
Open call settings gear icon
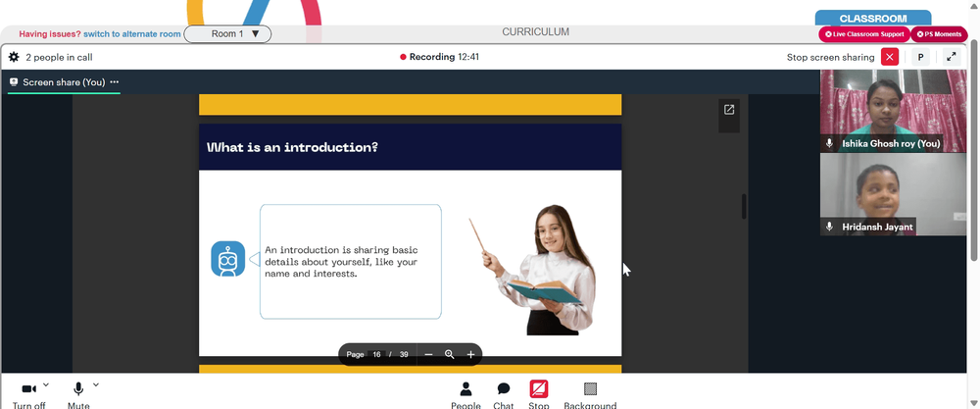(14, 57)
